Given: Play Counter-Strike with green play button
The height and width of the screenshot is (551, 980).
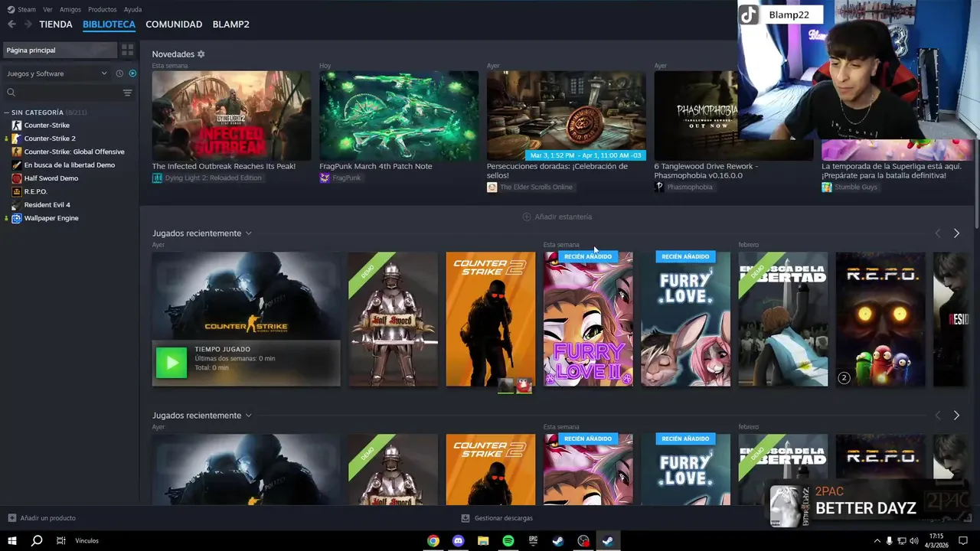Looking at the screenshot, I should click(x=171, y=363).
